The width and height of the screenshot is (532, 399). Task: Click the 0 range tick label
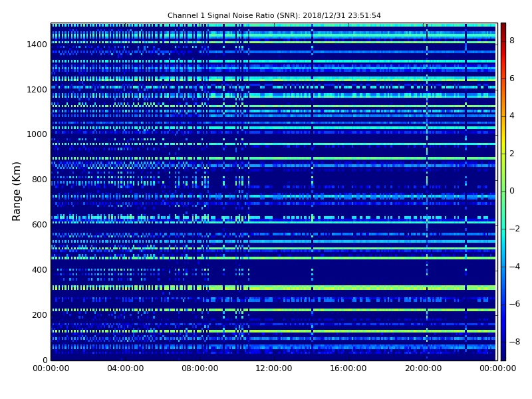tap(45, 360)
